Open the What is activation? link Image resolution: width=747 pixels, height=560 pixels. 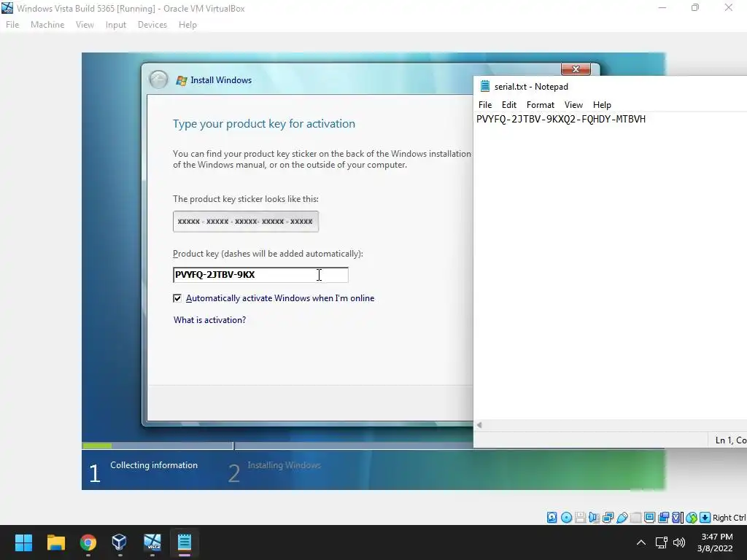click(x=209, y=320)
